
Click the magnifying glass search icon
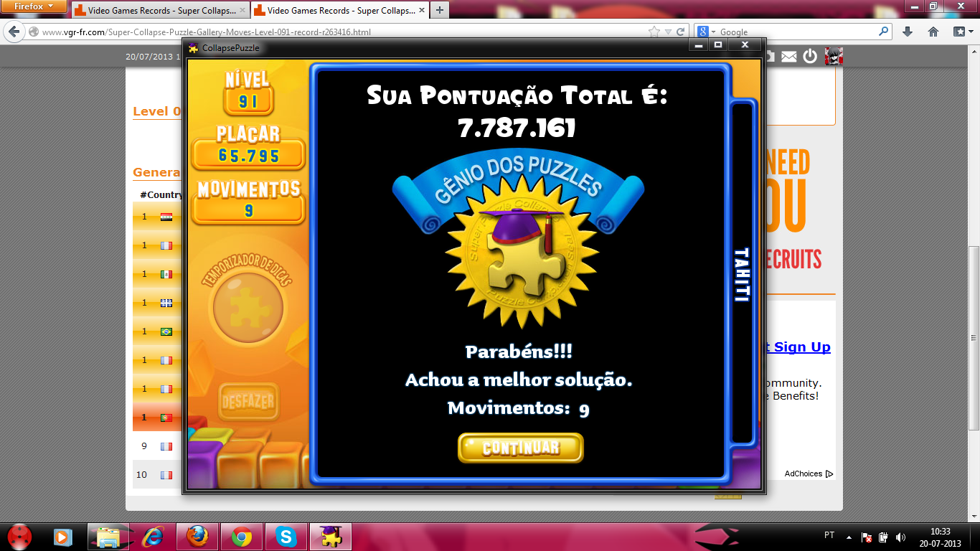coord(883,32)
